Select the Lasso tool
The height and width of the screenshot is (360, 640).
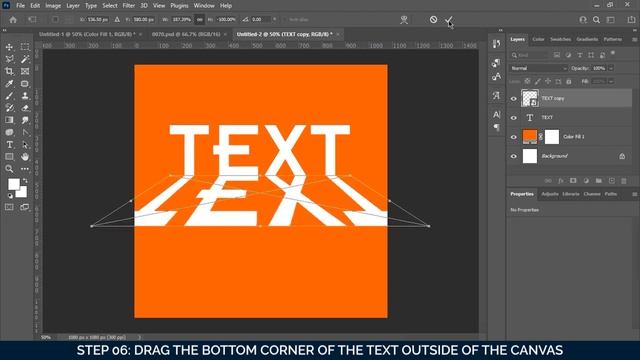(x=9, y=60)
